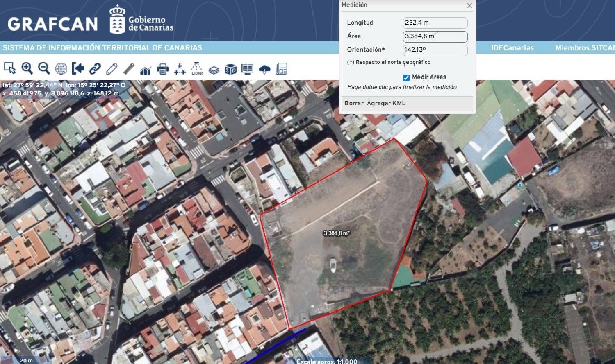Close the Medición dialog
This screenshot has width=615, height=364.
tap(469, 6)
